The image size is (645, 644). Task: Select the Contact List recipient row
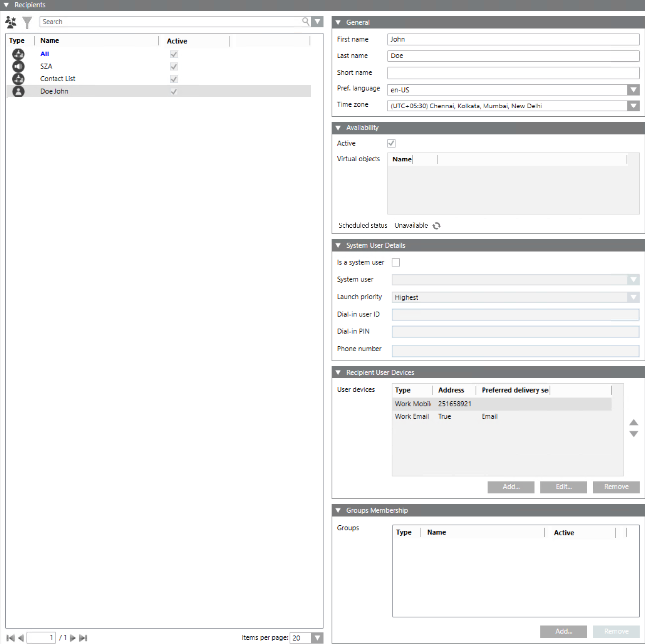(58, 79)
